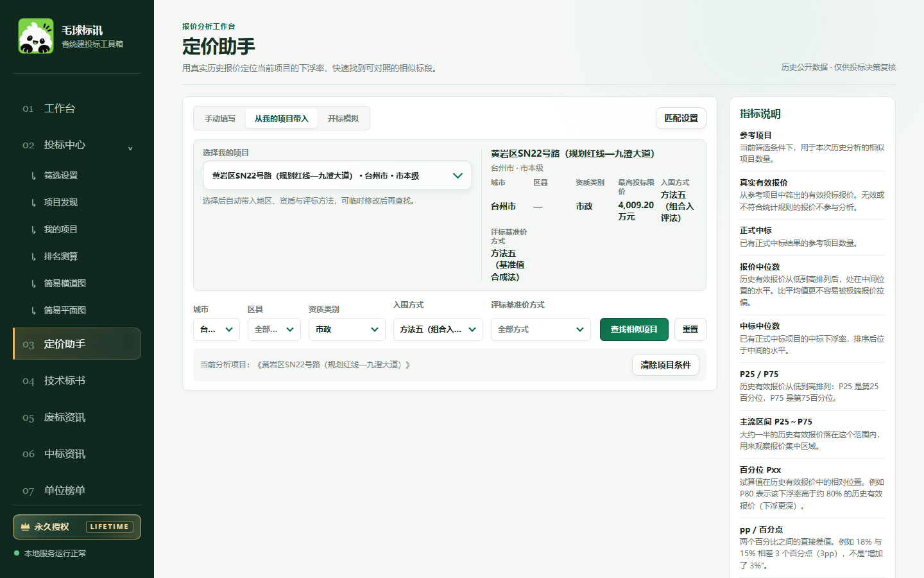Click the 历史公开数据 notice text
The image size is (924, 578).
click(839, 67)
